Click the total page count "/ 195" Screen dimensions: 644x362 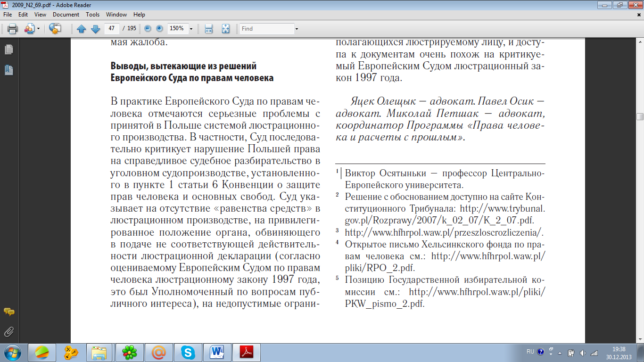point(129,28)
